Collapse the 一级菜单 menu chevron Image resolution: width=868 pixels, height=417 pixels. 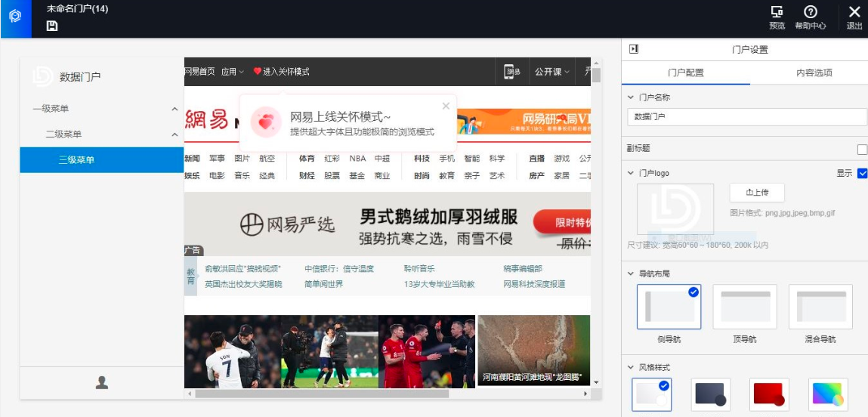click(175, 109)
